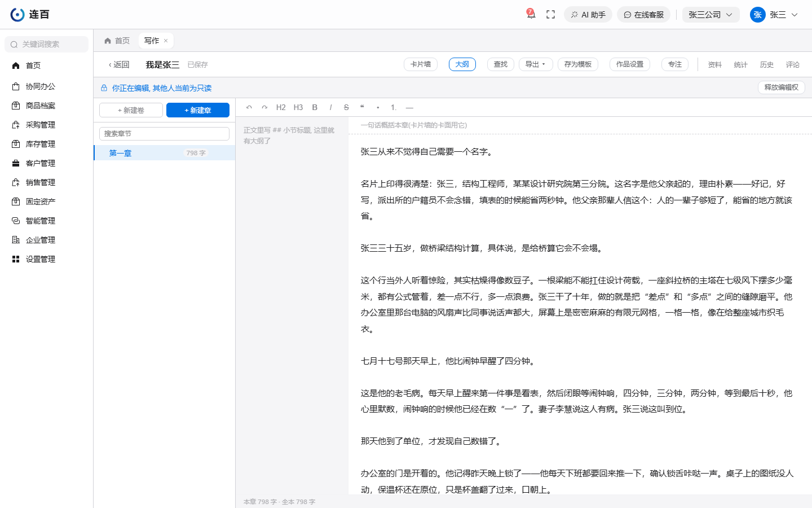Switch to 卡片墙 card wall view
Image resolution: width=812 pixels, height=508 pixels.
pos(421,64)
